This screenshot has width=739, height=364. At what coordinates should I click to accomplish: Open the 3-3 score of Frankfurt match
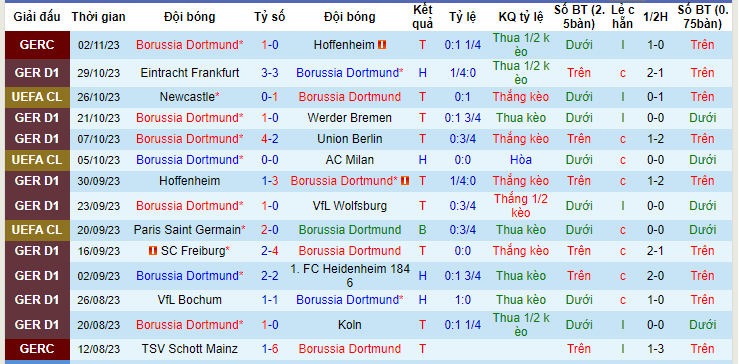pos(270,73)
